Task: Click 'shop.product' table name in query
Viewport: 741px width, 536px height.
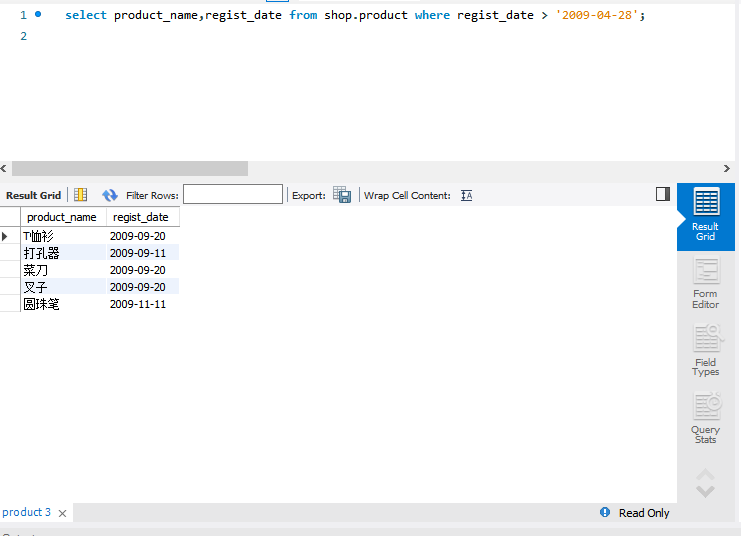Action: click(366, 15)
